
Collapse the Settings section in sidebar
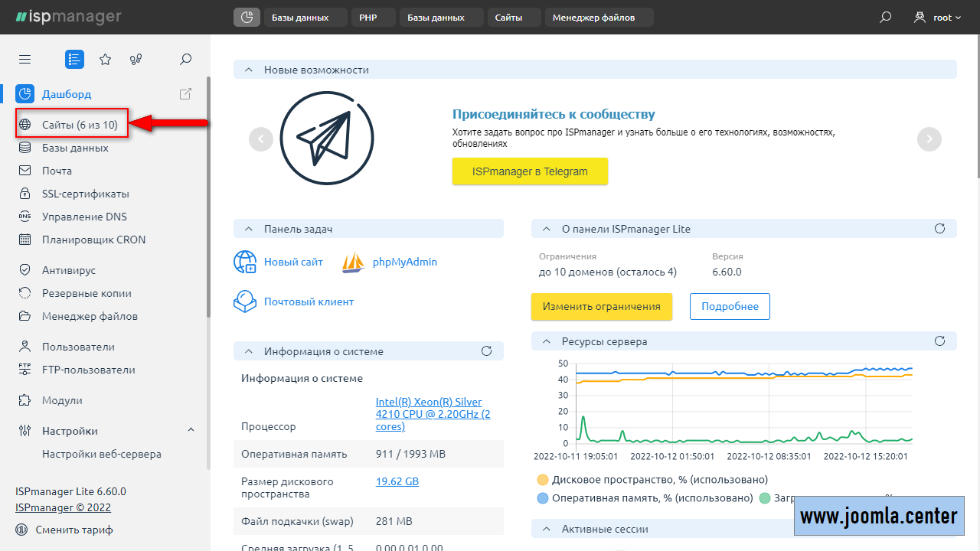[x=191, y=431]
